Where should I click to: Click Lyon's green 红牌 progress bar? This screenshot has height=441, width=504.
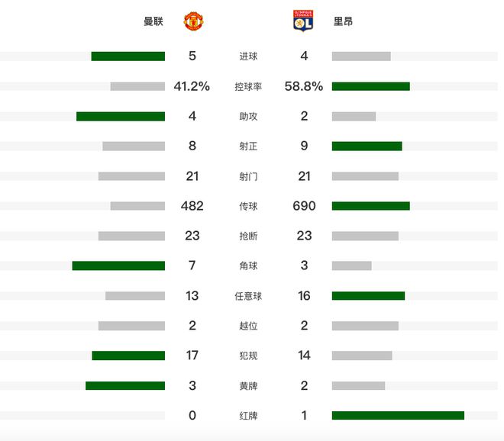click(x=398, y=416)
